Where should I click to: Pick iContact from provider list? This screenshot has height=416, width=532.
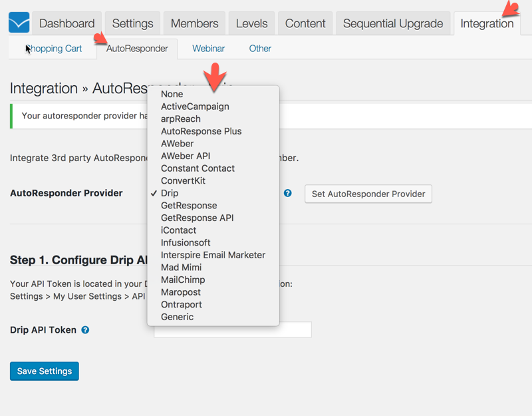pyautogui.click(x=213, y=230)
